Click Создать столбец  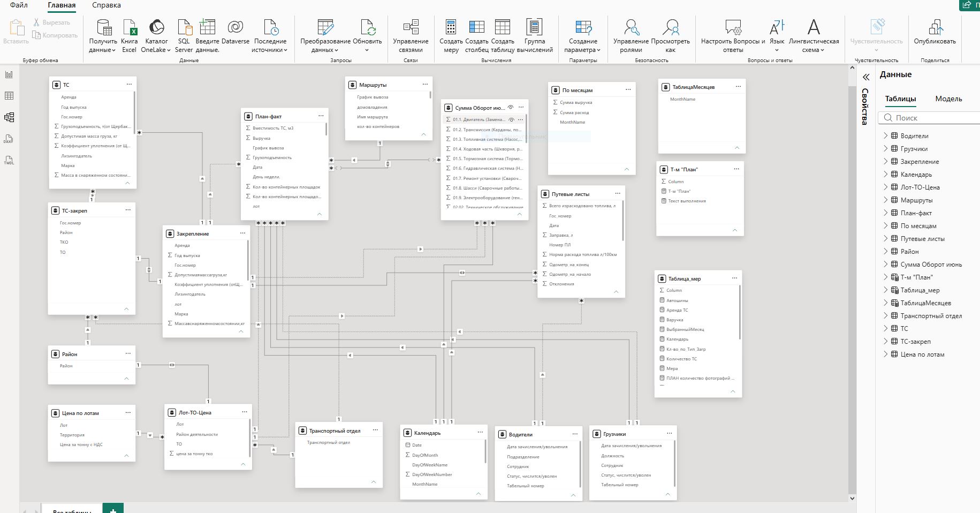tap(476, 36)
